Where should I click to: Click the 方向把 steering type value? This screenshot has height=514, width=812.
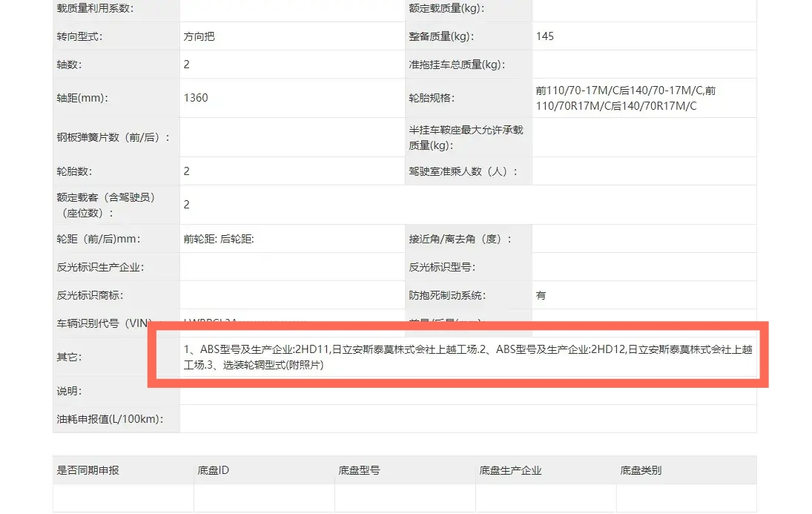[199, 36]
